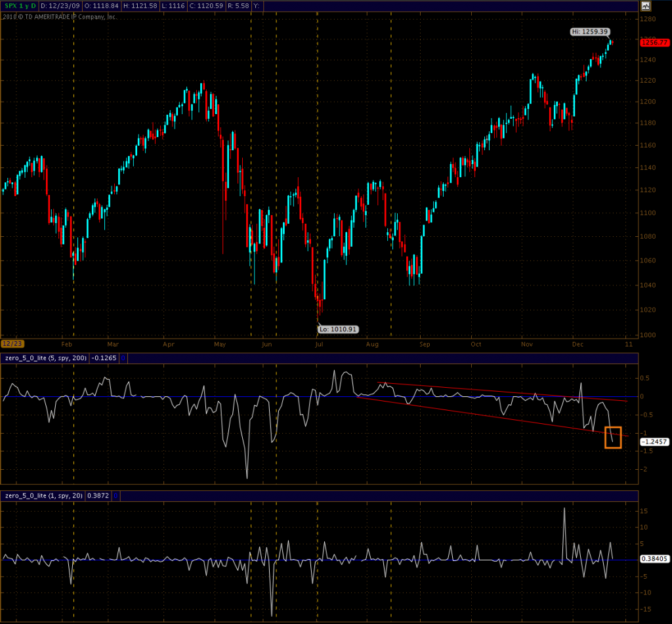This screenshot has height=624, width=672.
Task: Click the Sep label on time axis
Action: click(x=425, y=344)
